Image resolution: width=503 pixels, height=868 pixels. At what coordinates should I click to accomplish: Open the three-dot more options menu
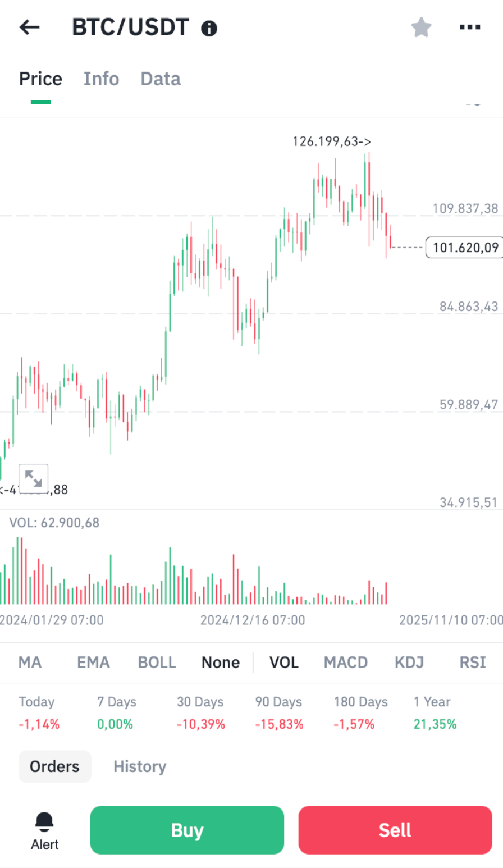470,27
